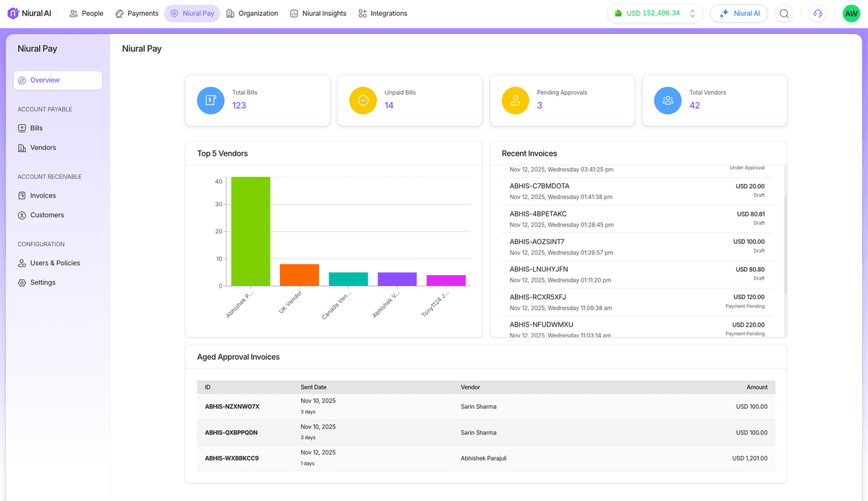
Task: Click the Niural AI logo
Action: pyautogui.click(x=29, y=13)
